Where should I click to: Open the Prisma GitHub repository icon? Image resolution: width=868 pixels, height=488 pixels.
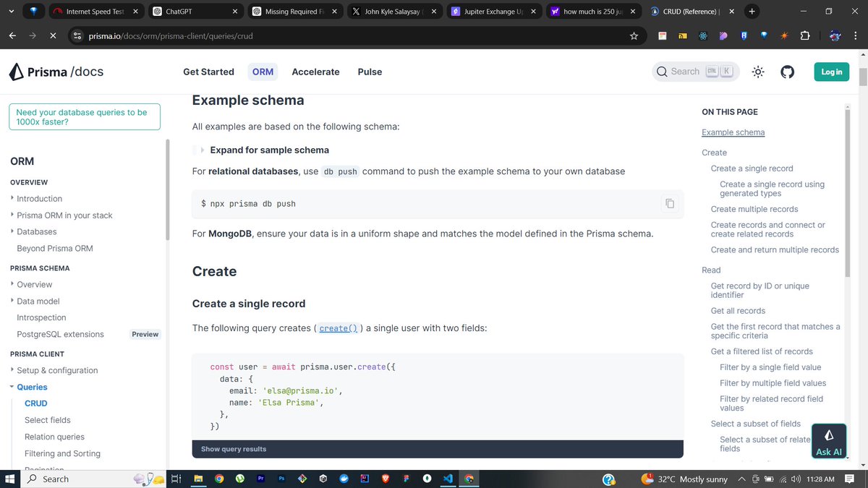click(787, 72)
